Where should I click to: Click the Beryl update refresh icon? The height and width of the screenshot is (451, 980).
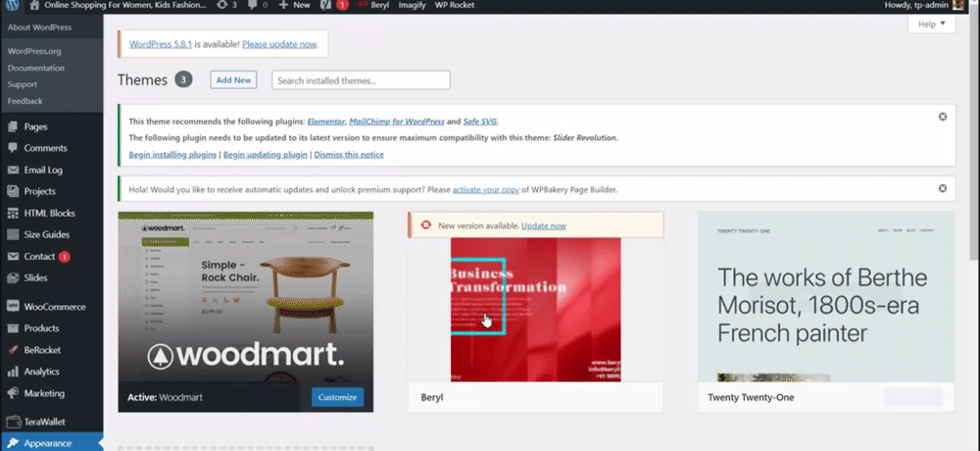pos(426,225)
